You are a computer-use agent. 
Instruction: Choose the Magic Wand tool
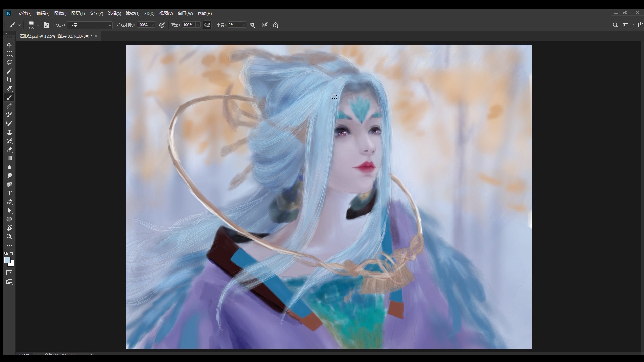(x=9, y=71)
